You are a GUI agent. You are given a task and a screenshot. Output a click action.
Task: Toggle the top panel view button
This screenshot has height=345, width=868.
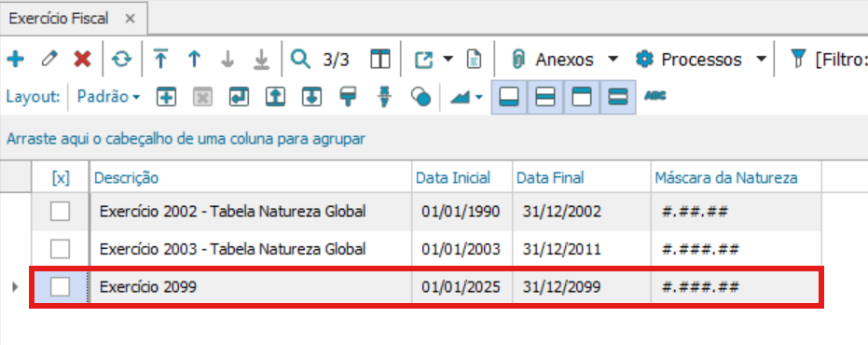(x=582, y=97)
